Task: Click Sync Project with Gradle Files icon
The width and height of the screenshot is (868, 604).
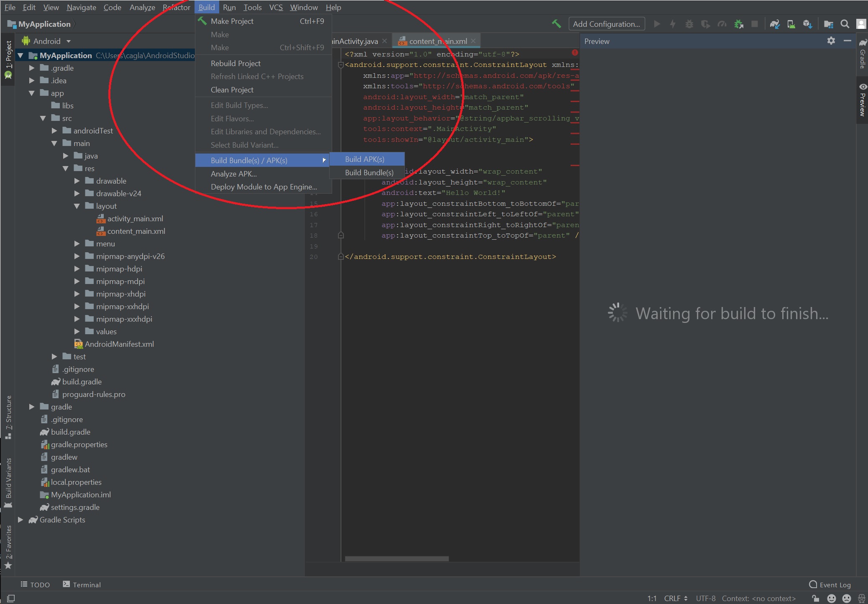Action: pos(775,24)
